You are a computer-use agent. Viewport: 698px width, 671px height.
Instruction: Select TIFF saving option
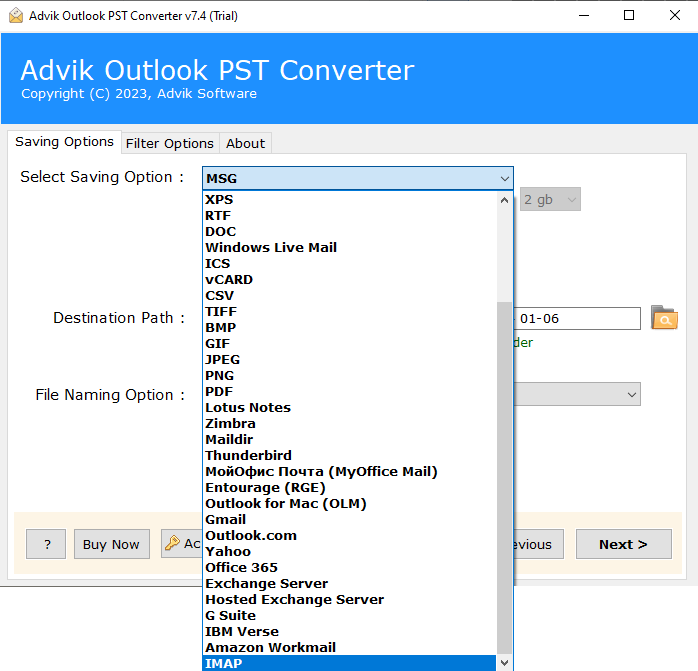[x=349, y=312]
